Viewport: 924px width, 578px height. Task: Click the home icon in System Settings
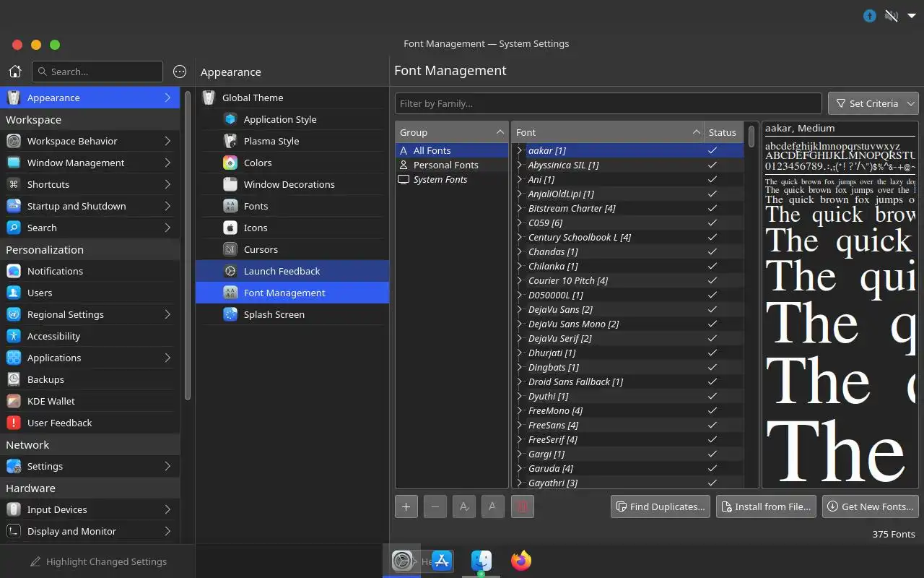click(14, 72)
